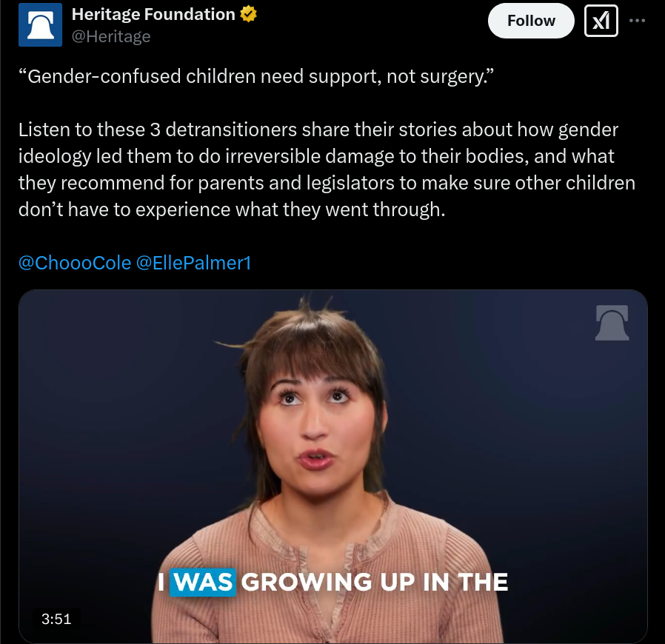665x644 pixels.
Task: Click the quoted line about gender-confused children
Action: pos(256,77)
